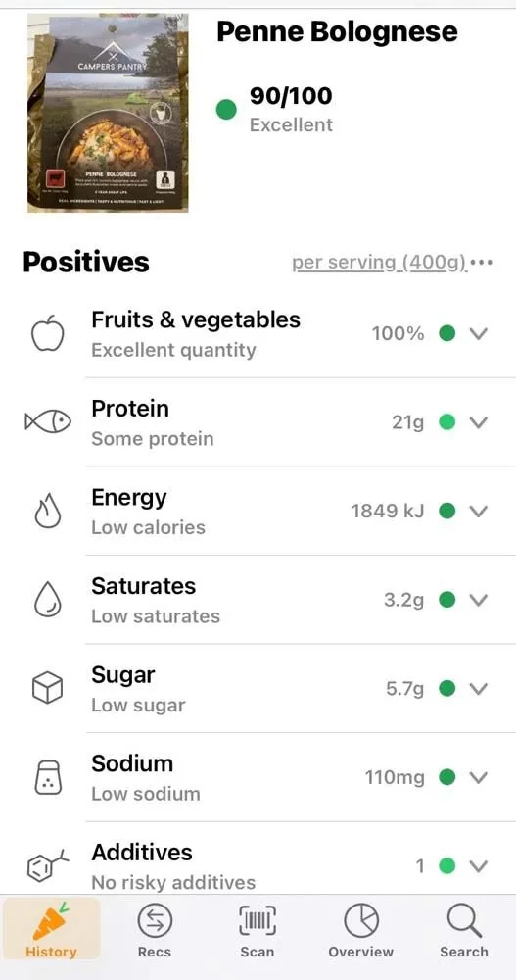Tap the Search magnifying glass icon
Screen dimensions: 516x980
click(464, 921)
